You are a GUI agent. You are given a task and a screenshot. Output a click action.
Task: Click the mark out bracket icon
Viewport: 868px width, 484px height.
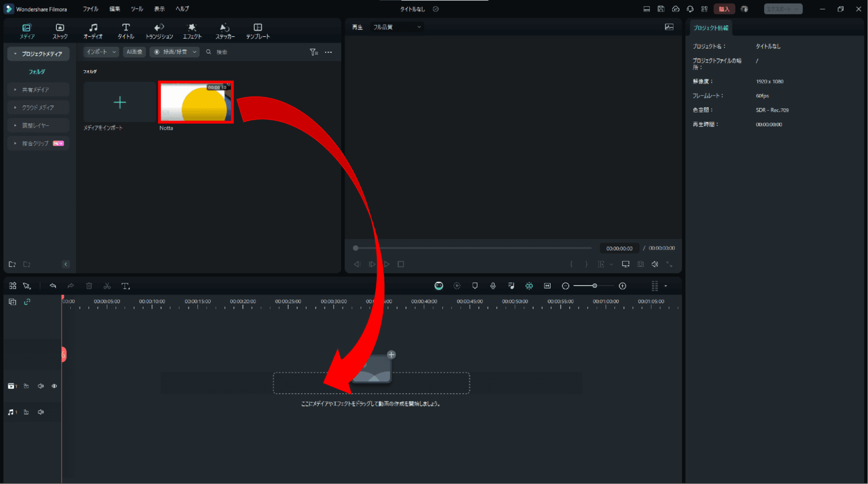[x=586, y=264]
